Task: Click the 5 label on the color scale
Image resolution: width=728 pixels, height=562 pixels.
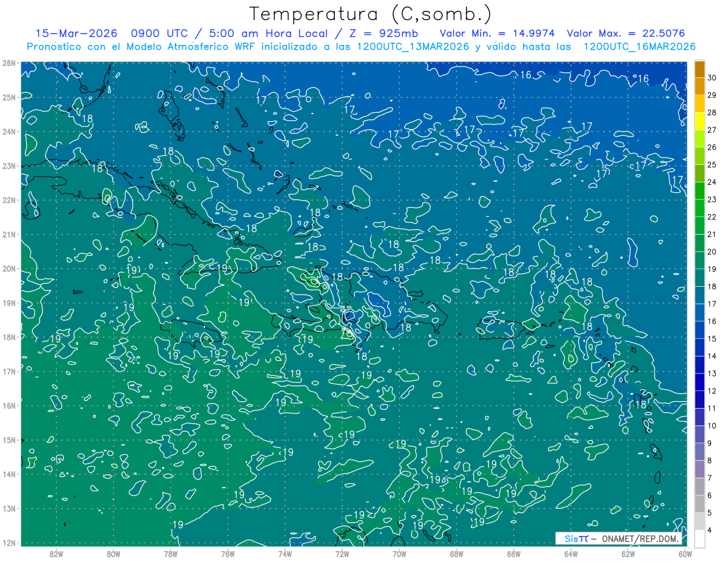Action: [710, 513]
